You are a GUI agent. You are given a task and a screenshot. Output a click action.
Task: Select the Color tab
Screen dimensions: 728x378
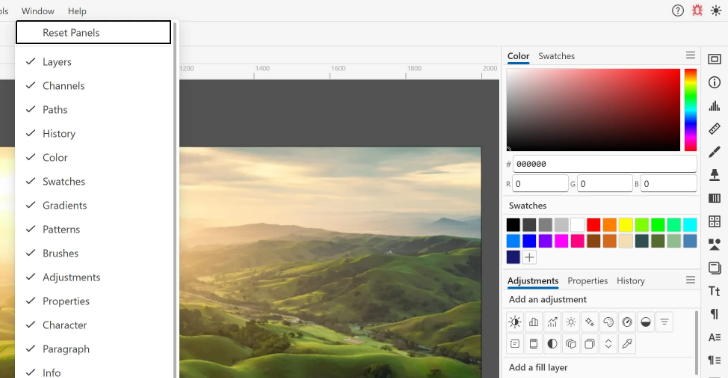pyautogui.click(x=518, y=56)
